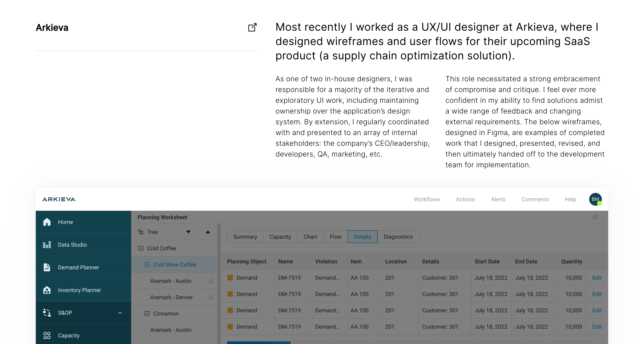
Task: Open the Arkieva external link icon
Action: (252, 28)
